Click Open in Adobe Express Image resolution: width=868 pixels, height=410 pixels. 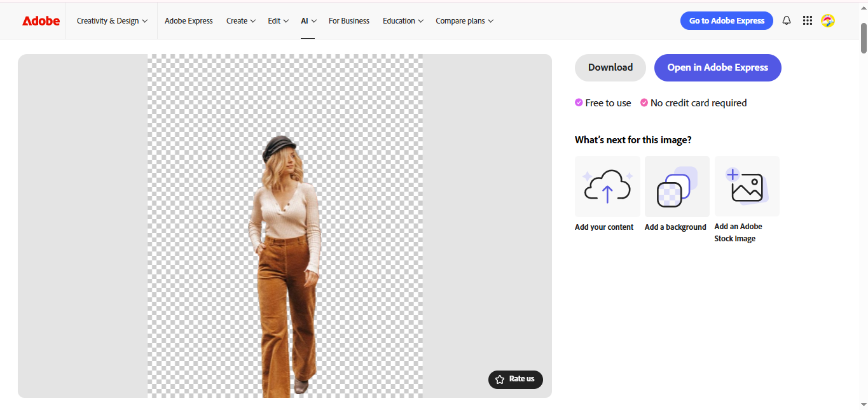coord(717,67)
